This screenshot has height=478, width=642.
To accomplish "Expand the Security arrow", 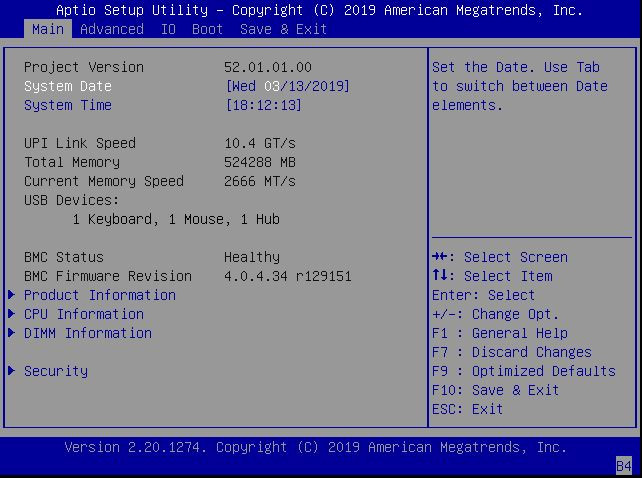I will coord(11,370).
